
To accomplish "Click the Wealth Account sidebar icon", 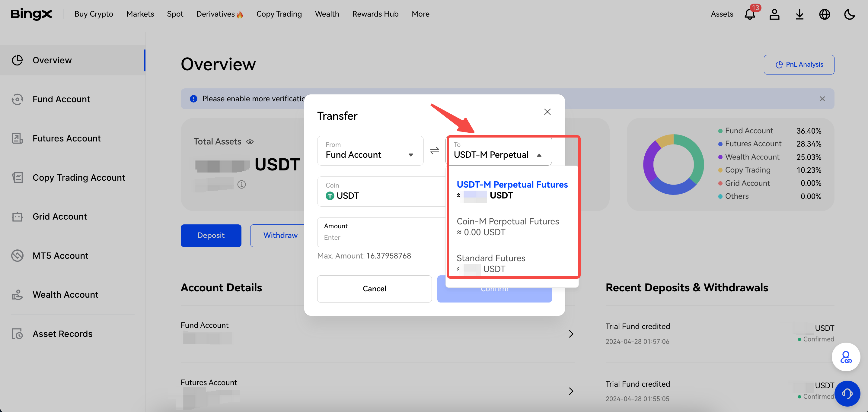I will (17, 295).
